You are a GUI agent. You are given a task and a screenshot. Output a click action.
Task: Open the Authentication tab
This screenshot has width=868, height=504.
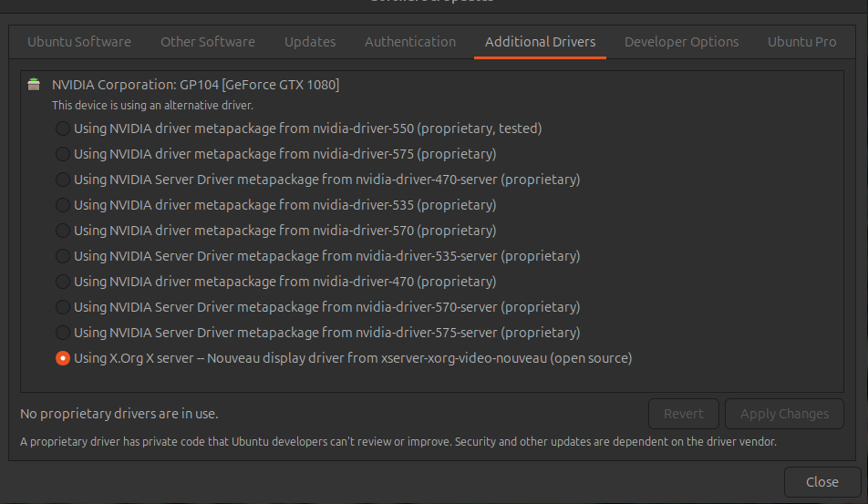(410, 42)
